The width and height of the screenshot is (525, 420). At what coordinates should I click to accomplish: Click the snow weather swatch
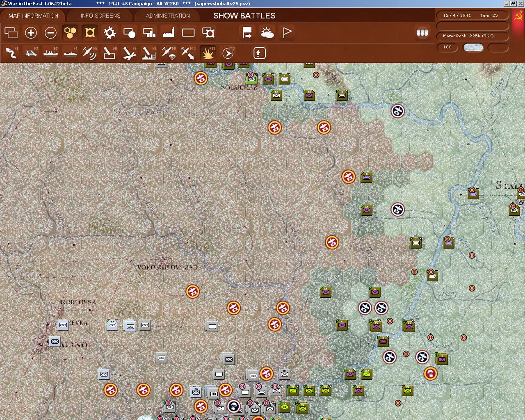pos(473,48)
